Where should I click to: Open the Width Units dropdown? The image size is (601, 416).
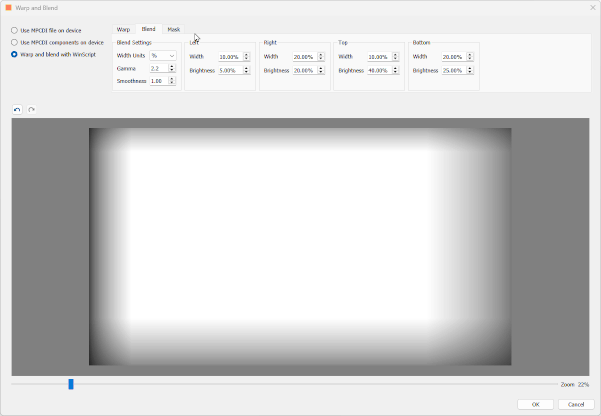[x=163, y=56]
